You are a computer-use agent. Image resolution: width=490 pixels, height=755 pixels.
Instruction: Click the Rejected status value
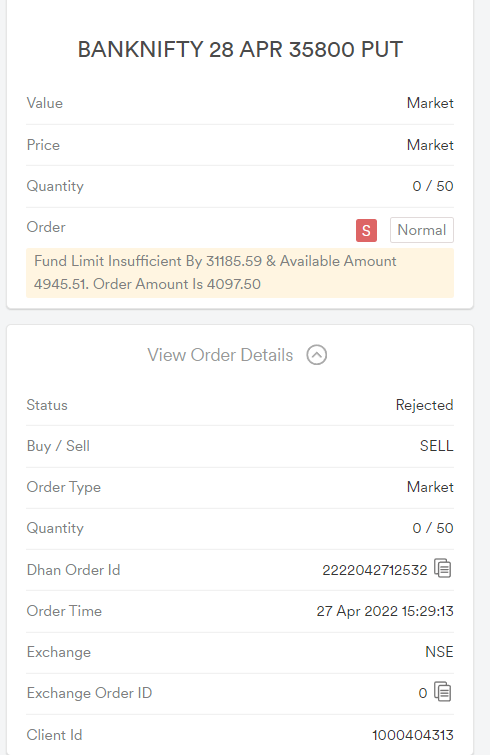pos(424,405)
